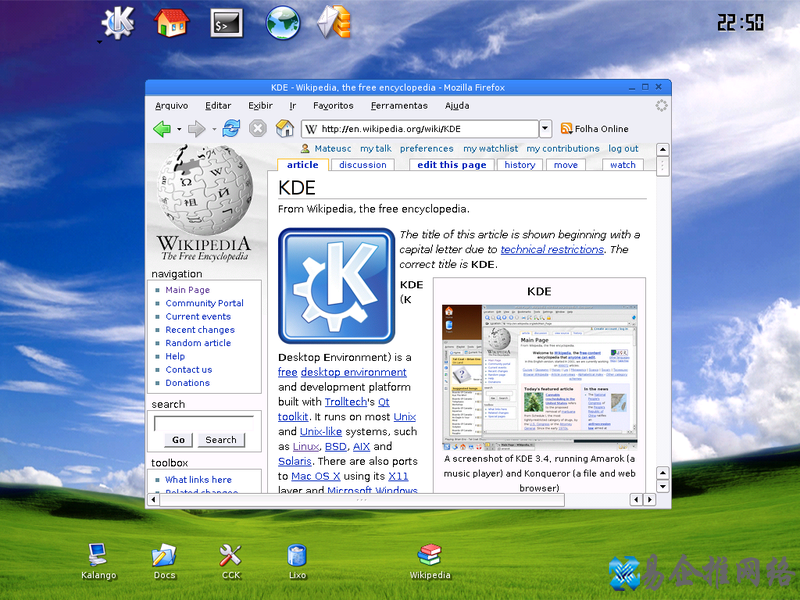
Task: Reload the page in Firefox
Action: (x=231, y=129)
